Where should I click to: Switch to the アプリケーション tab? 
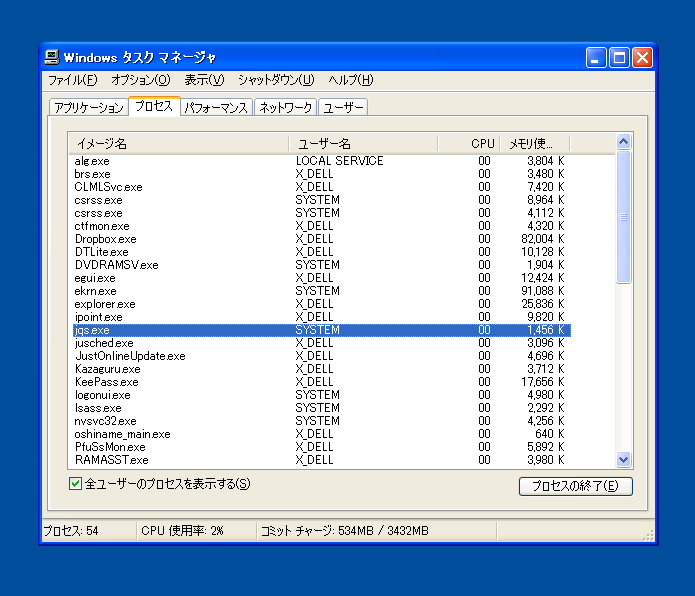click(89, 108)
